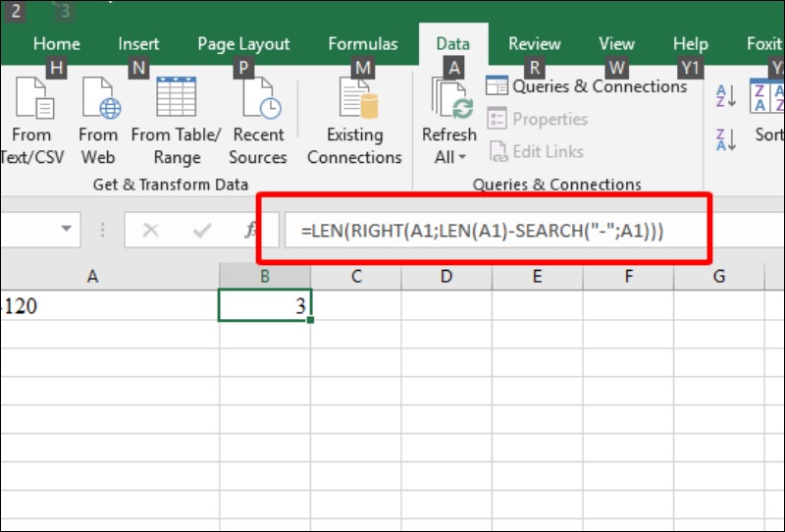785x532 pixels.
Task: Sort Z to A descending
Action: [x=726, y=139]
